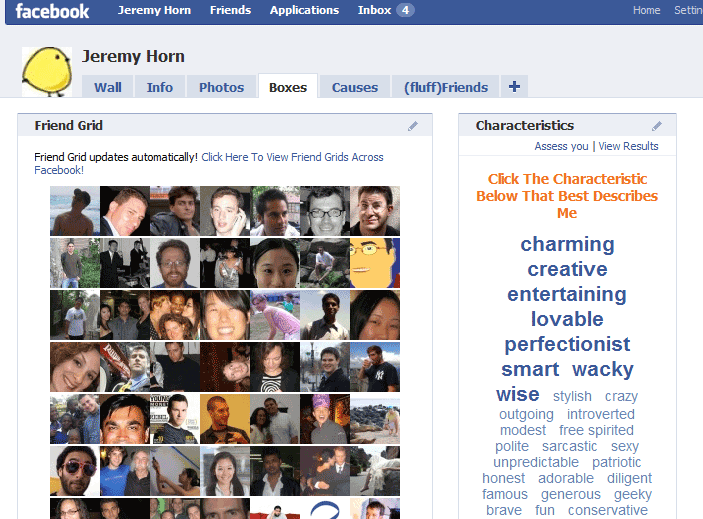This screenshot has width=703, height=519.
Task: Click the cartoon avatar friend thumbnail with glasses
Action: click(374, 263)
